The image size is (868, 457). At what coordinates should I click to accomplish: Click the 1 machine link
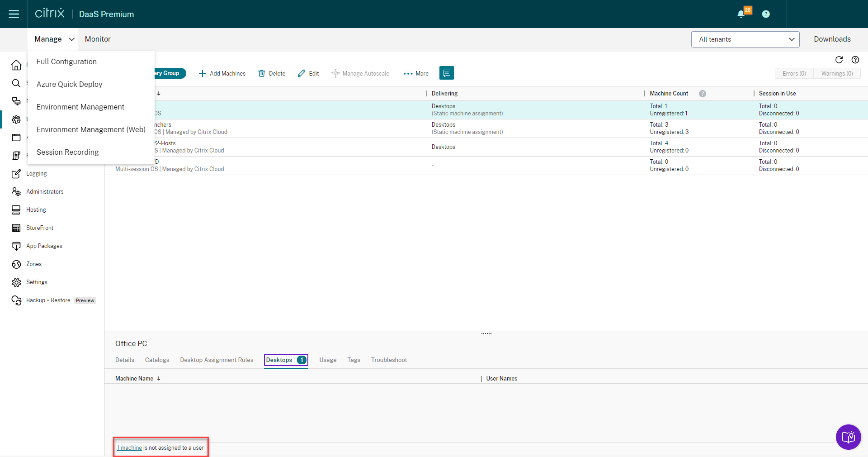(x=129, y=448)
